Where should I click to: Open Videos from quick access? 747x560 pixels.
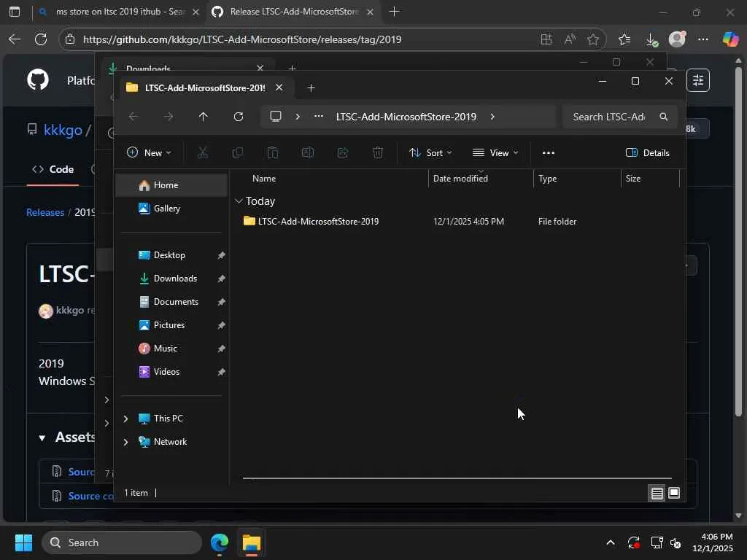click(171, 372)
